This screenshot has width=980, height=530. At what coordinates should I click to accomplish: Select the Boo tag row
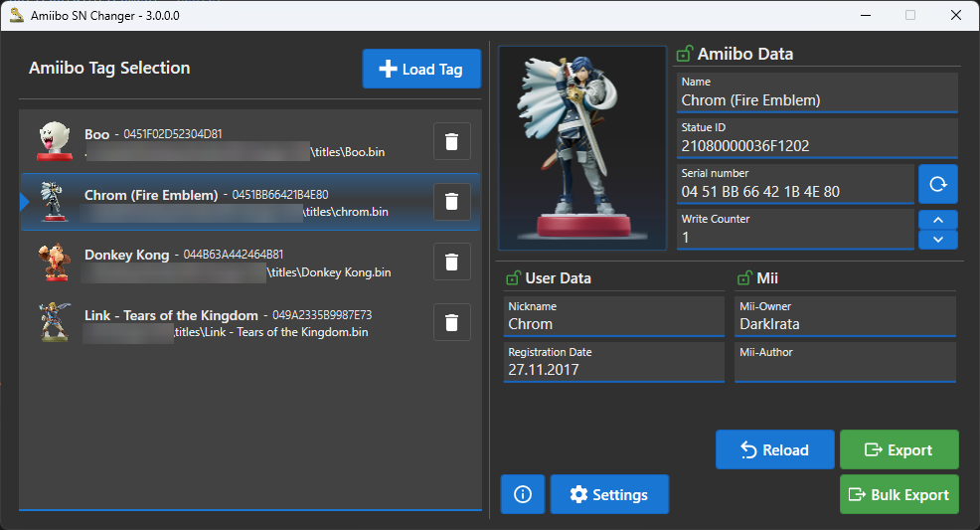(x=250, y=142)
